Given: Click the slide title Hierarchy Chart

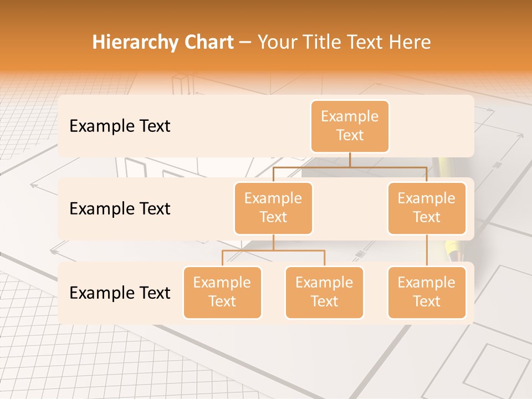Looking at the screenshot, I should coord(163,42).
